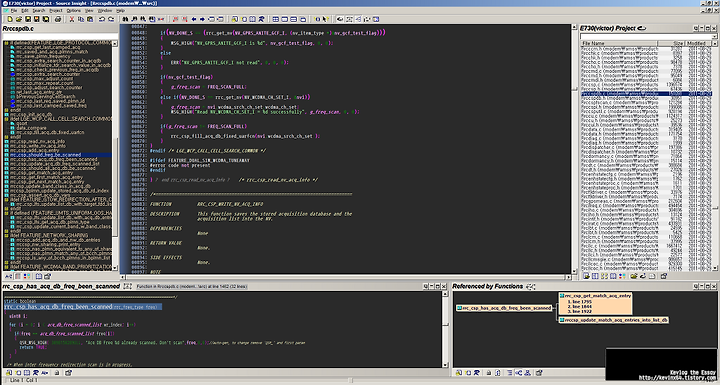
Task: Toggle the lock icon in relation window toolbar
Action: coord(489,373)
